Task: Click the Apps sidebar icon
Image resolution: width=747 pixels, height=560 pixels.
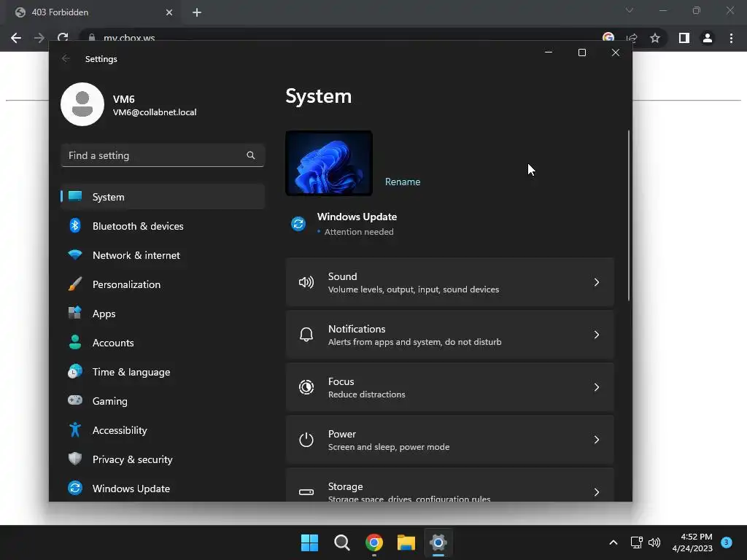Action: 75,313
